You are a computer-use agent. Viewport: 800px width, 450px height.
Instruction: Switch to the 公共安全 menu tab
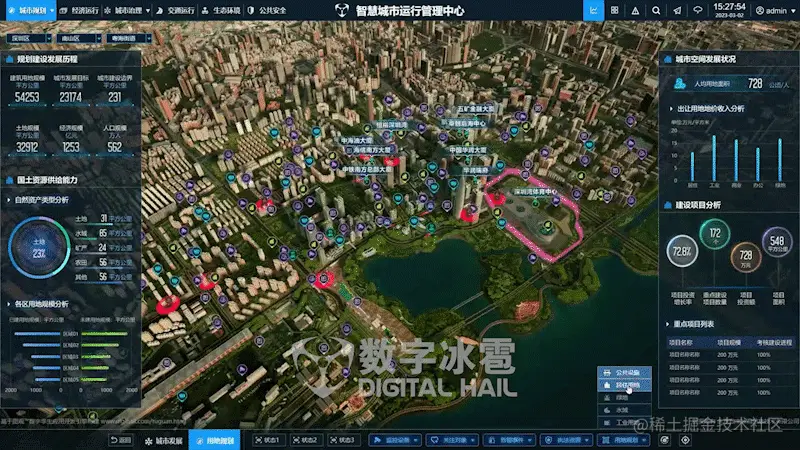pyautogui.click(x=267, y=10)
